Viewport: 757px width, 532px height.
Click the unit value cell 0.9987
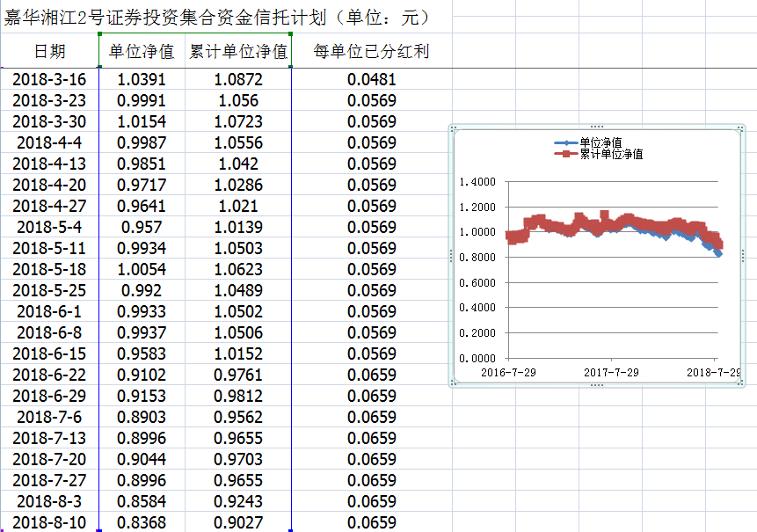click(142, 142)
